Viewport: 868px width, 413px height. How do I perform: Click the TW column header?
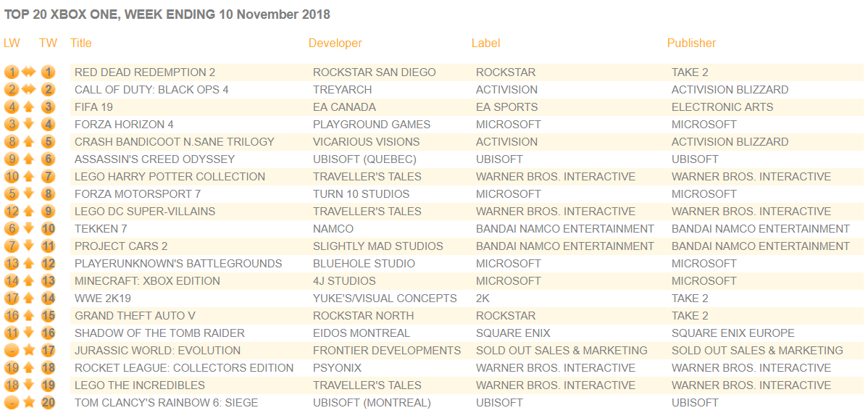tap(48, 43)
